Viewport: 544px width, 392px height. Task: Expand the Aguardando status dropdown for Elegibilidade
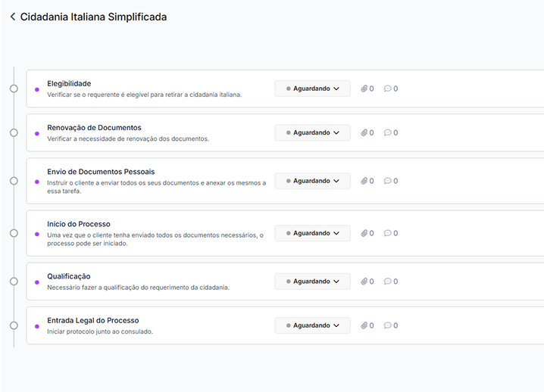312,89
